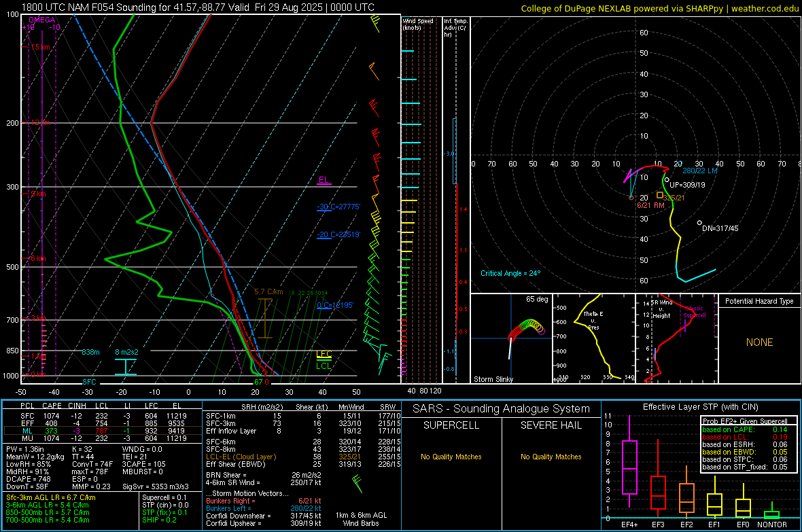
Task: Click the ConvT = 74F value
Action: pos(92,464)
